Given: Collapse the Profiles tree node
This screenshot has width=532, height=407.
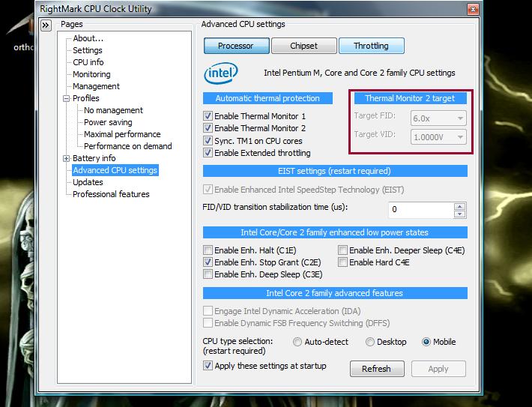Looking at the screenshot, I should click(x=66, y=99).
